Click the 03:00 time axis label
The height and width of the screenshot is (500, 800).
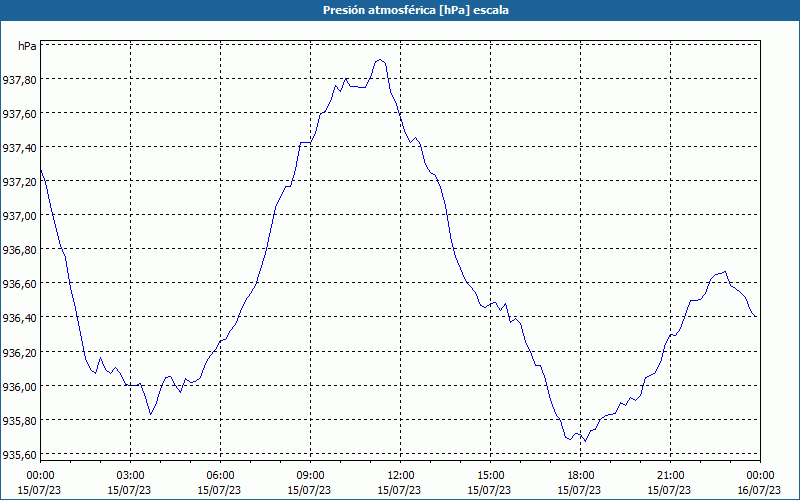(x=131, y=476)
